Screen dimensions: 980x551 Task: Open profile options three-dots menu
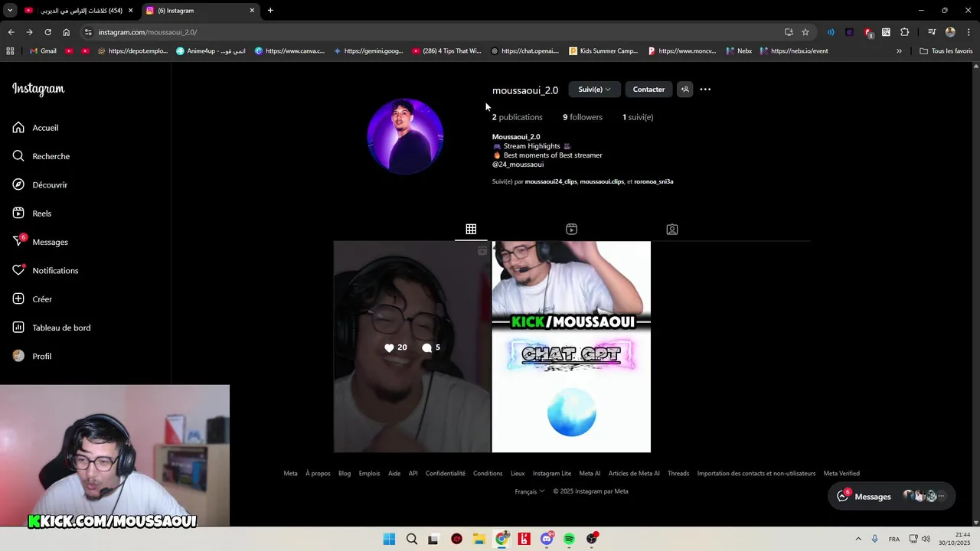tap(705, 90)
